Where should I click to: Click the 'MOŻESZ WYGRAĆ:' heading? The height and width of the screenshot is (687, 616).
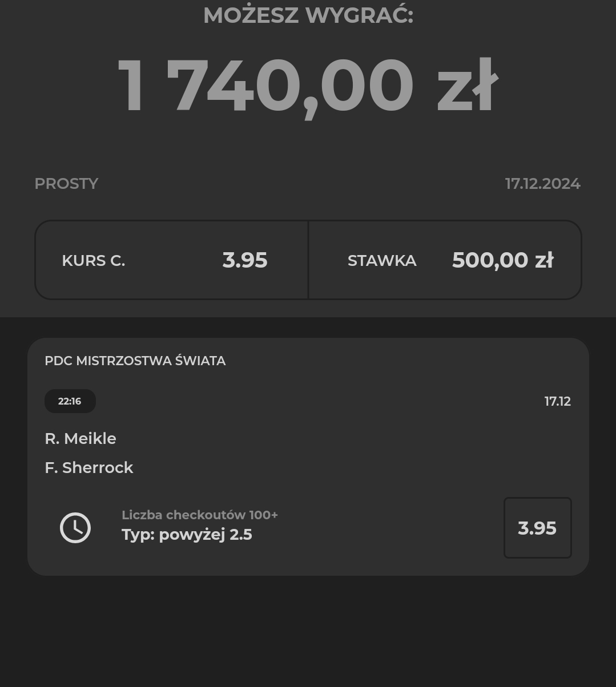coord(308,15)
